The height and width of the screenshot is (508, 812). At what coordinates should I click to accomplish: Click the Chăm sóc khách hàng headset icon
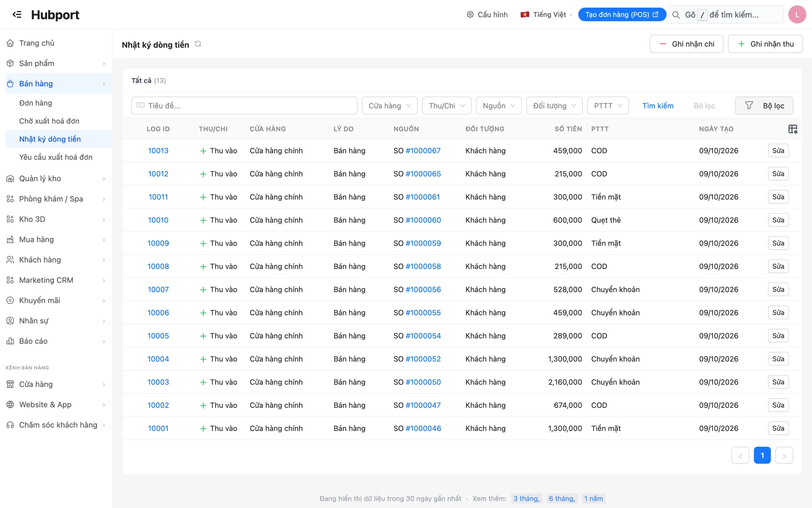point(10,425)
